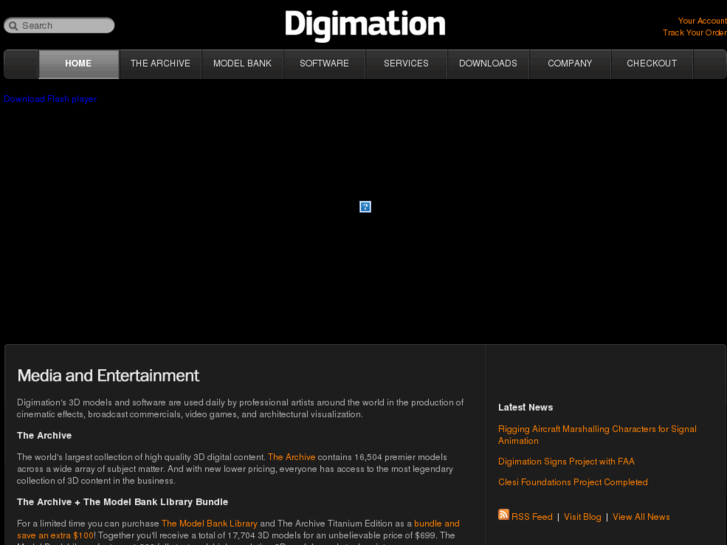
Task: Open the Home menu tab
Action: (x=78, y=64)
